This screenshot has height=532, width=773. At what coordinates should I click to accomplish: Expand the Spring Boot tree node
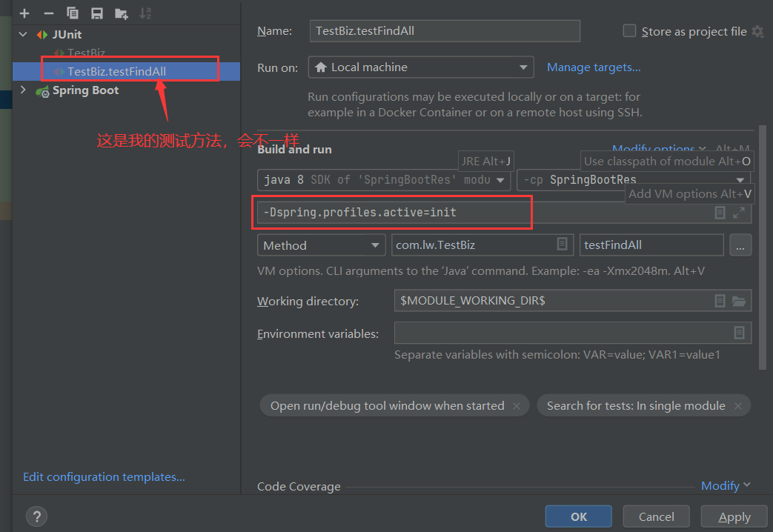point(23,90)
